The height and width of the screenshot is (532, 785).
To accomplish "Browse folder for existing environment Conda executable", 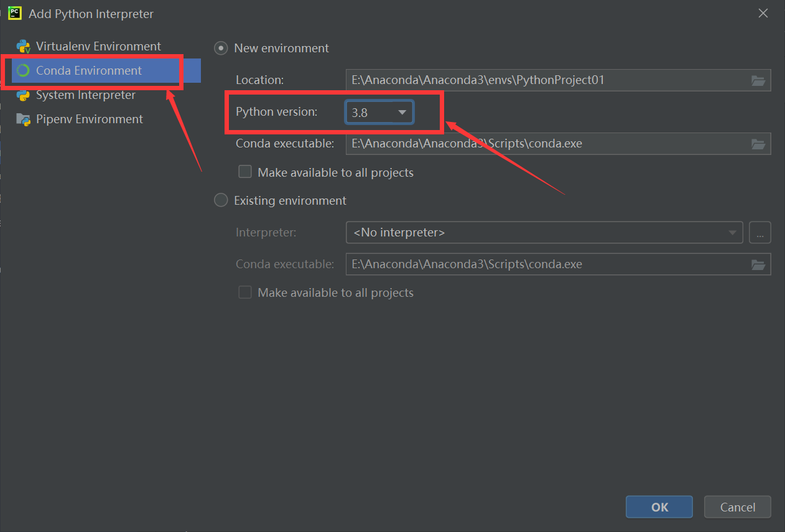I will [758, 264].
